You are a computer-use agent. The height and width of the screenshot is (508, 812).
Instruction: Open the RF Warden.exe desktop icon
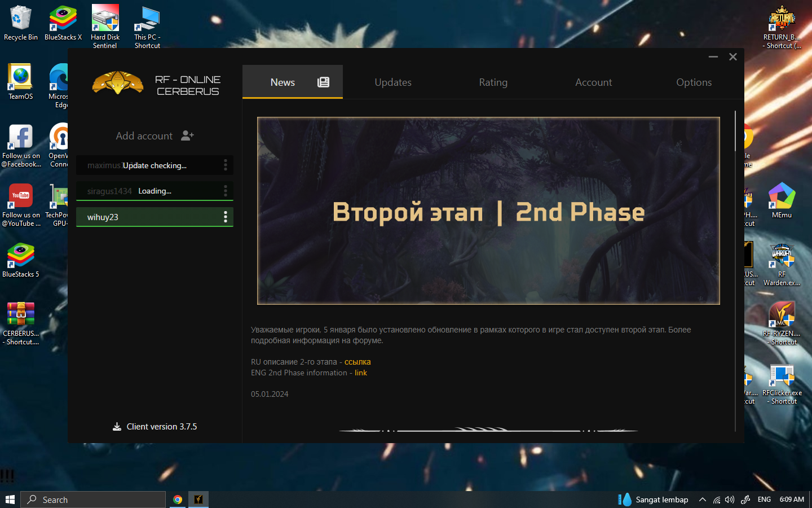[x=782, y=264]
